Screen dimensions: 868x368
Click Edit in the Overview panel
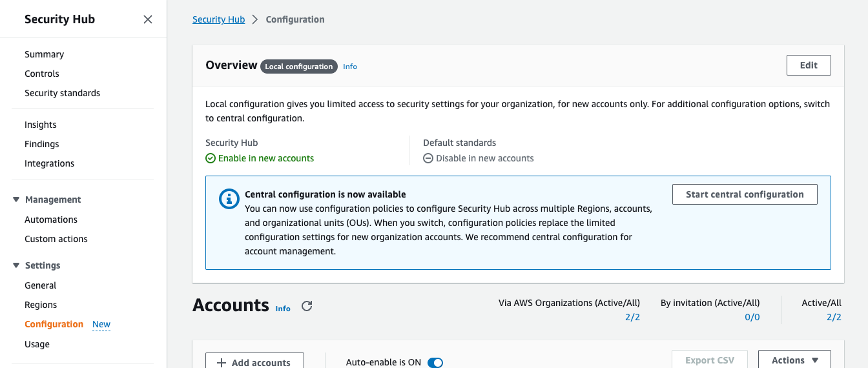coord(809,65)
